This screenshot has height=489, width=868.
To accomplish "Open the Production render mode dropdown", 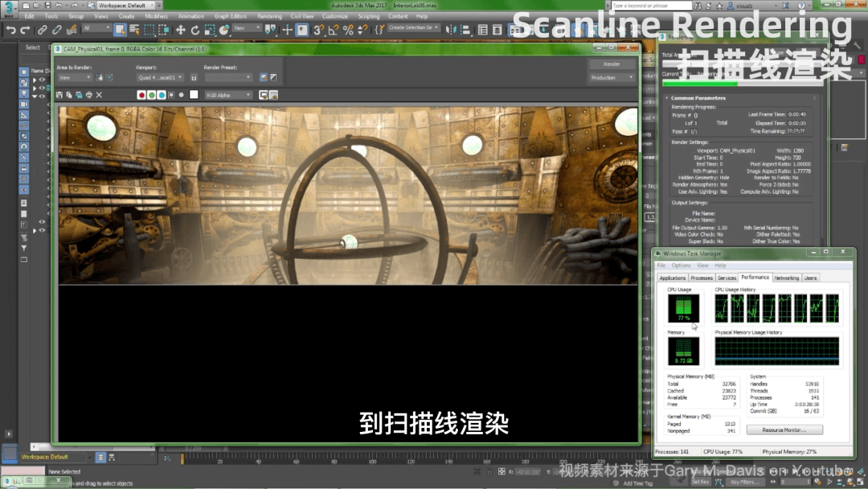I will [612, 77].
